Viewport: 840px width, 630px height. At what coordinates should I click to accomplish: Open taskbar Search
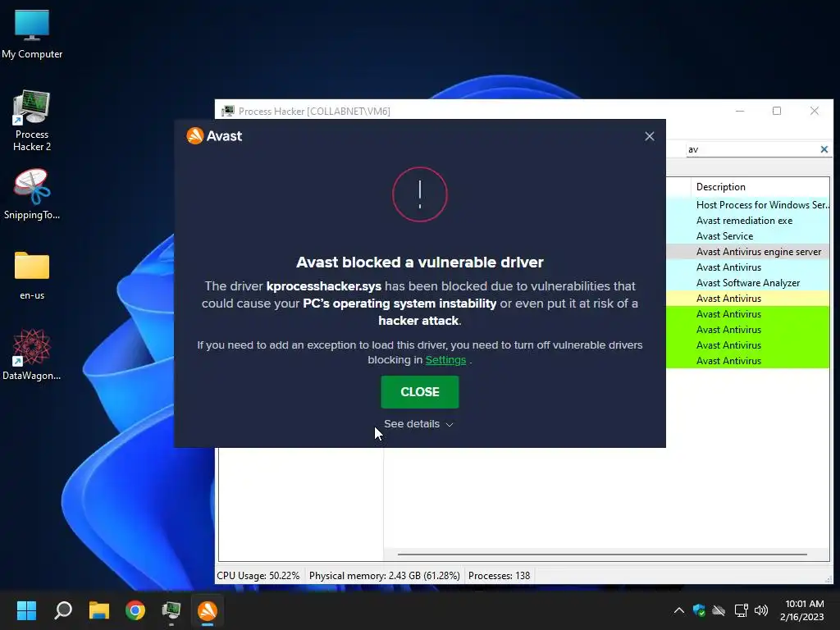62,610
